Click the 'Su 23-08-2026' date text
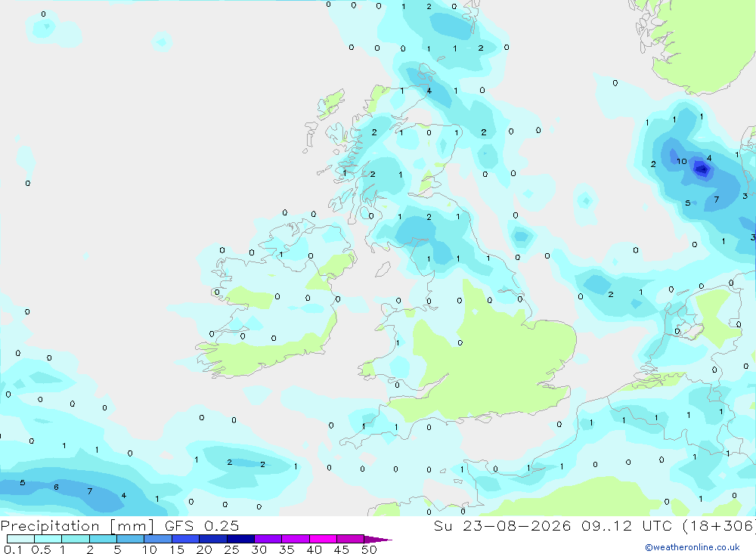Screen dimensions: 756x554 502,526
